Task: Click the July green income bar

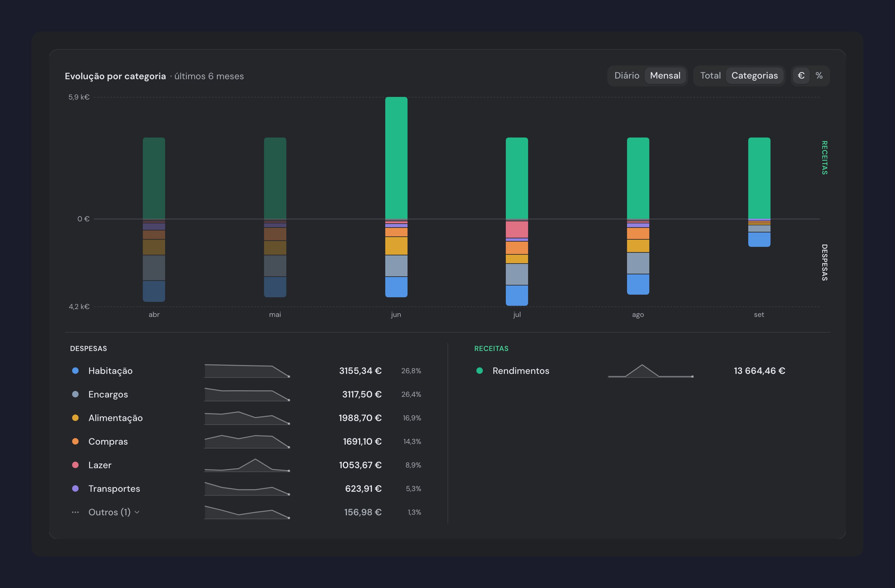Action: (517, 178)
